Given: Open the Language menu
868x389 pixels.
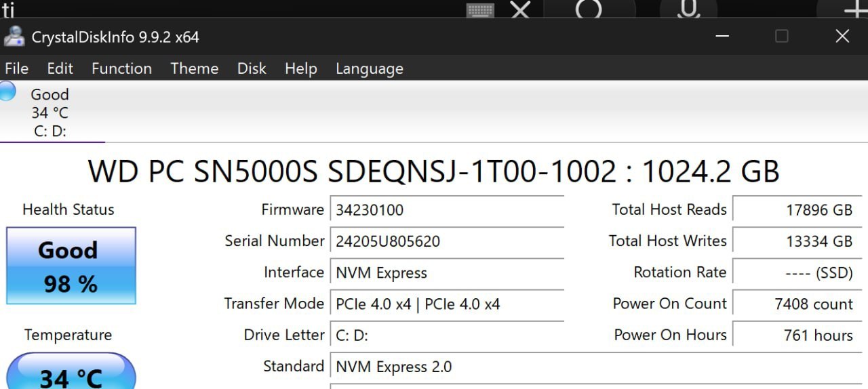Looking at the screenshot, I should click(369, 68).
